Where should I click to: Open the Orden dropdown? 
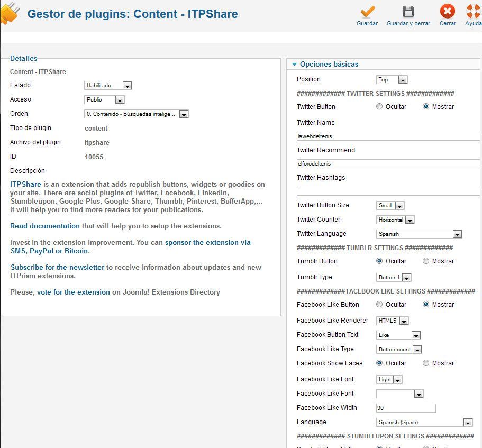click(x=136, y=114)
